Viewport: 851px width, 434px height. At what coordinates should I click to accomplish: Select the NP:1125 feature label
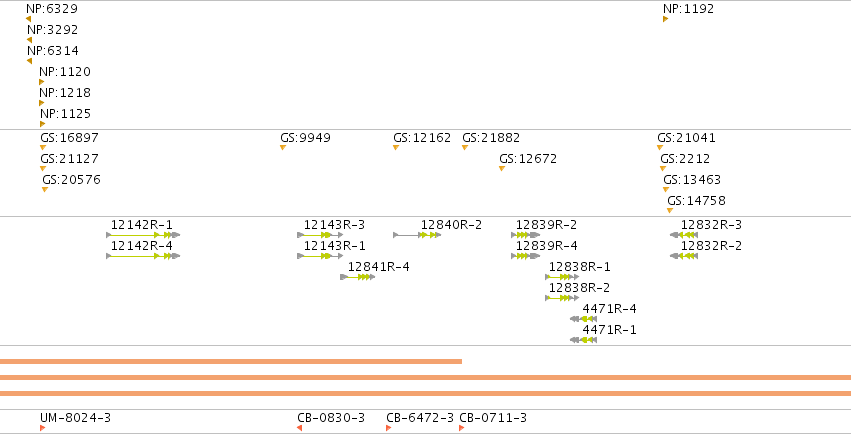pos(66,114)
